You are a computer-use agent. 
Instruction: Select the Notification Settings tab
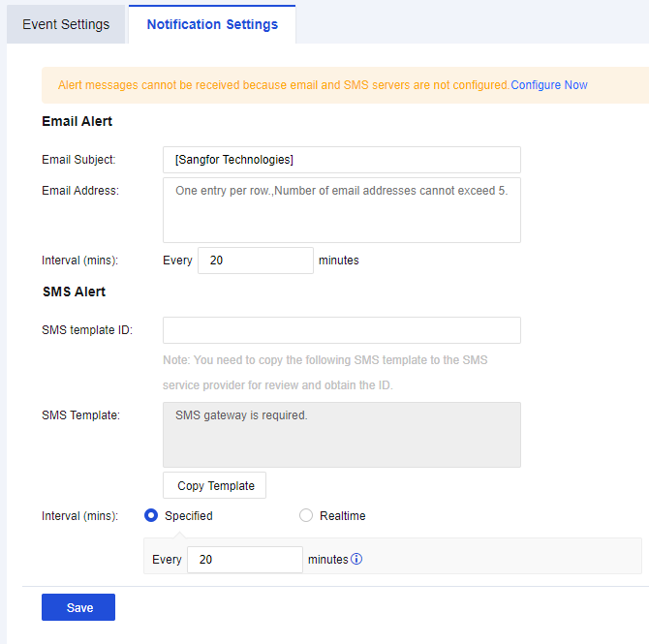click(x=212, y=24)
